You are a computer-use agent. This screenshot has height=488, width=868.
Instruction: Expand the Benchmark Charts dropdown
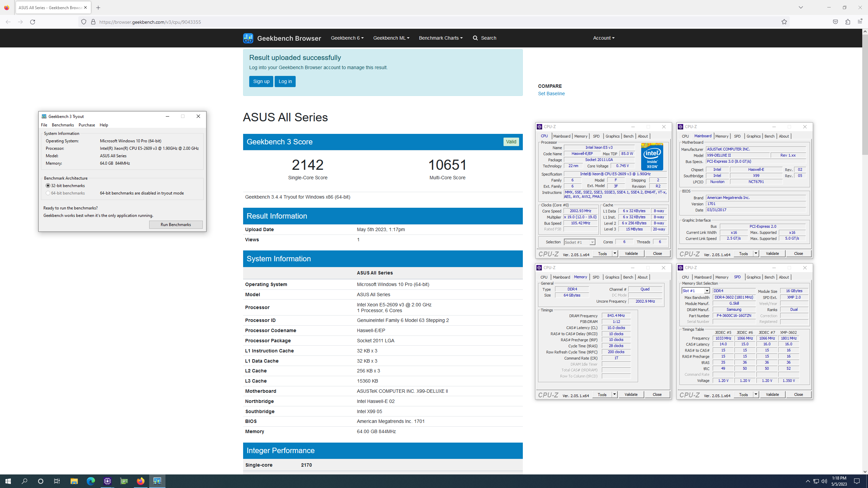[441, 38]
